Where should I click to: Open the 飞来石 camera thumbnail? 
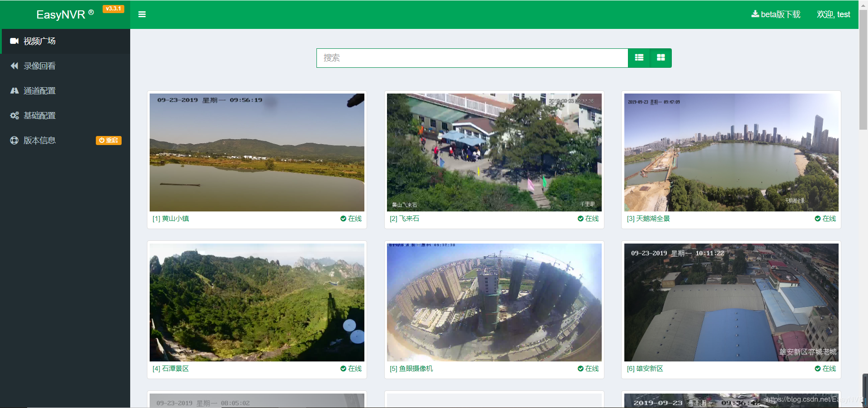pos(494,153)
